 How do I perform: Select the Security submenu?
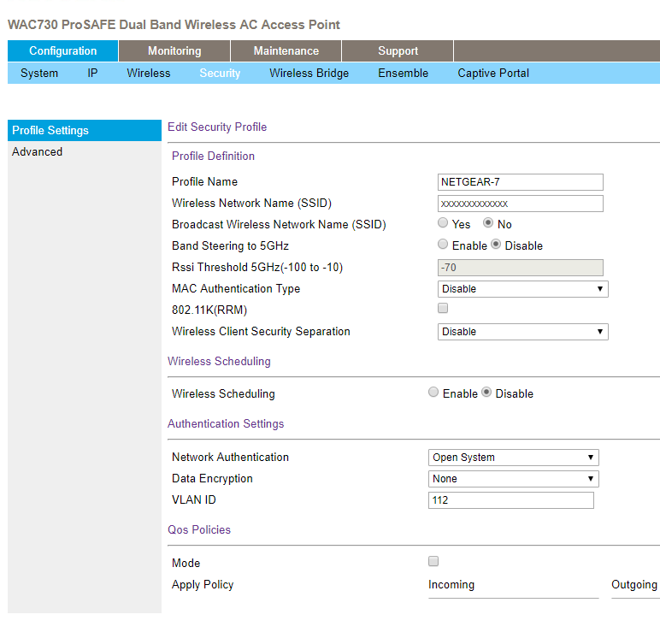pos(220,74)
